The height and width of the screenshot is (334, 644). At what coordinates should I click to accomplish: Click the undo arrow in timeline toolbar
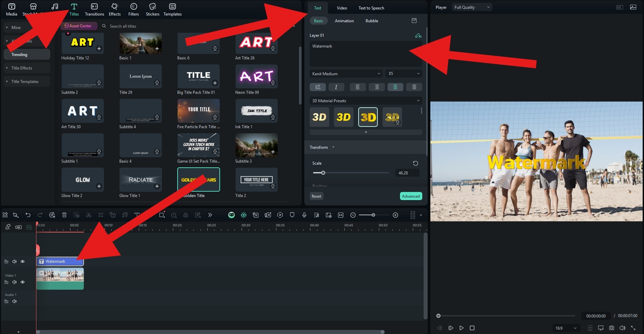click(x=28, y=215)
